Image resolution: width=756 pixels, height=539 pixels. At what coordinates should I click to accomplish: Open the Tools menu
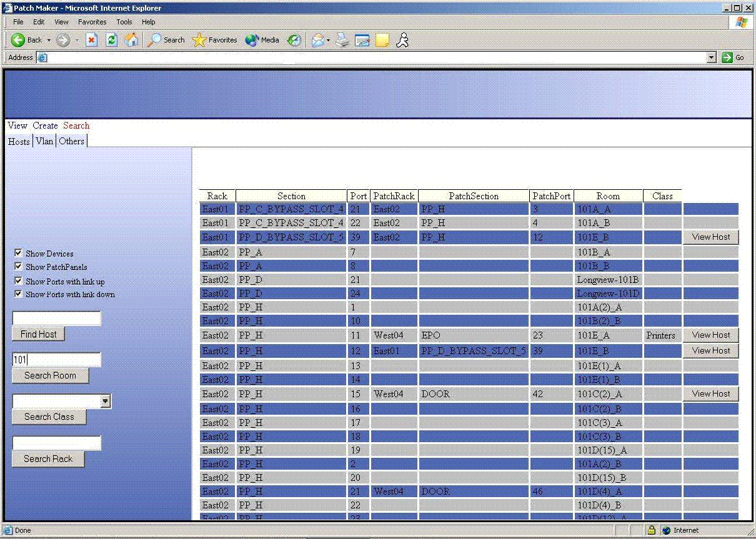tap(124, 22)
